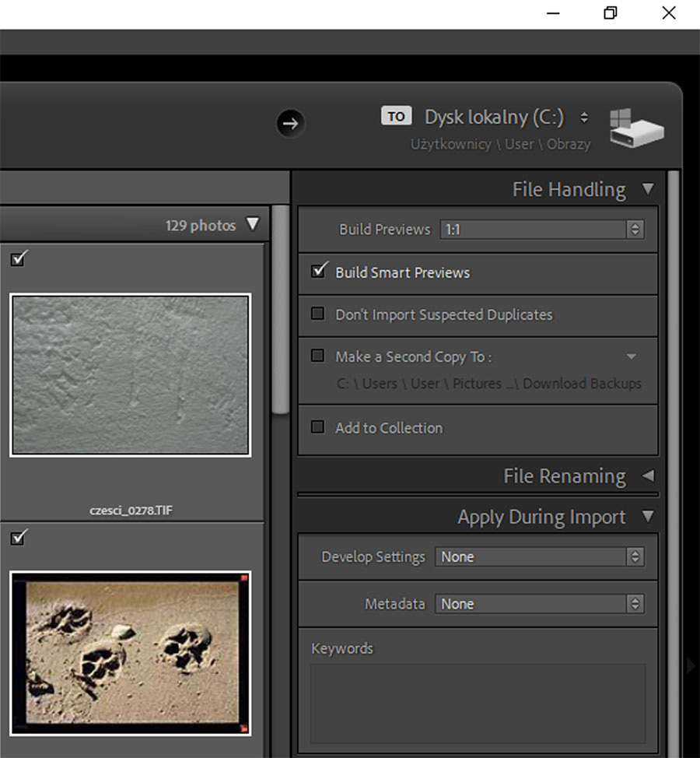This screenshot has width=700, height=758.
Task: Click the local disk drive icon
Action: [636, 129]
